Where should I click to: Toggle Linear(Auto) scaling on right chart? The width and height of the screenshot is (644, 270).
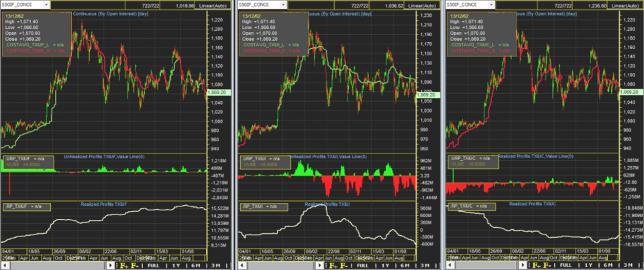point(626,5)
